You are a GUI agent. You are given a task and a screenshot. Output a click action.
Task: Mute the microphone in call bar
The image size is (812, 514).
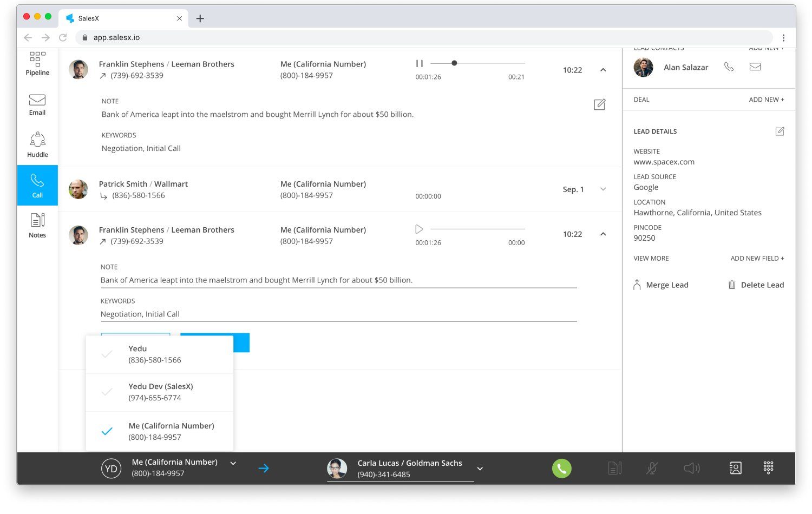coord(652,468)
